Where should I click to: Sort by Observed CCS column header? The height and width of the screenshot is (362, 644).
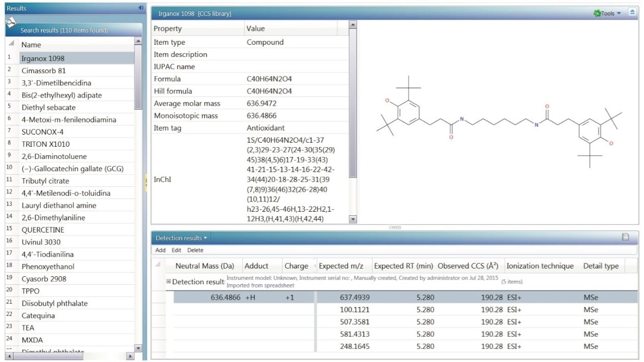[x=470, y=266]
